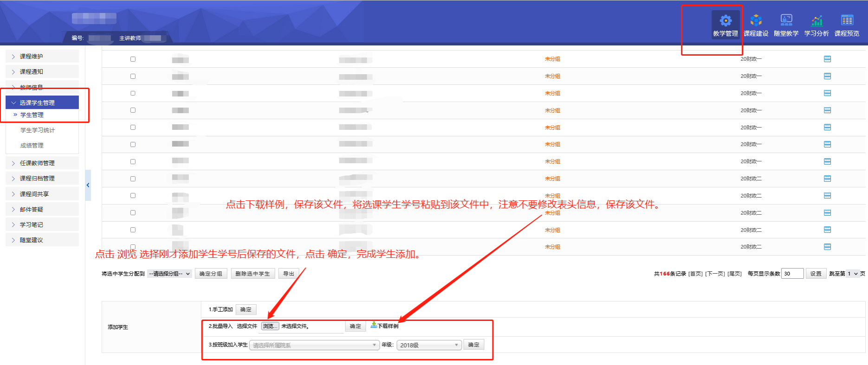Click the 下载样例 download icon link

pos(384,326)
